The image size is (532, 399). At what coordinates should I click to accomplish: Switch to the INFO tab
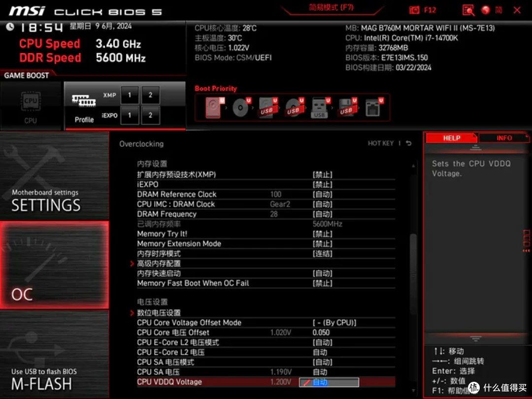(504, 138)
